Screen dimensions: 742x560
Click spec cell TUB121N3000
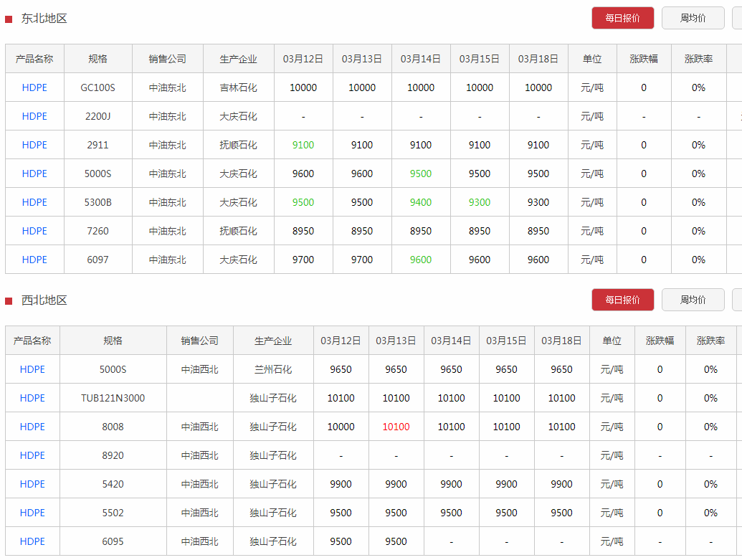tap(113, 398)
